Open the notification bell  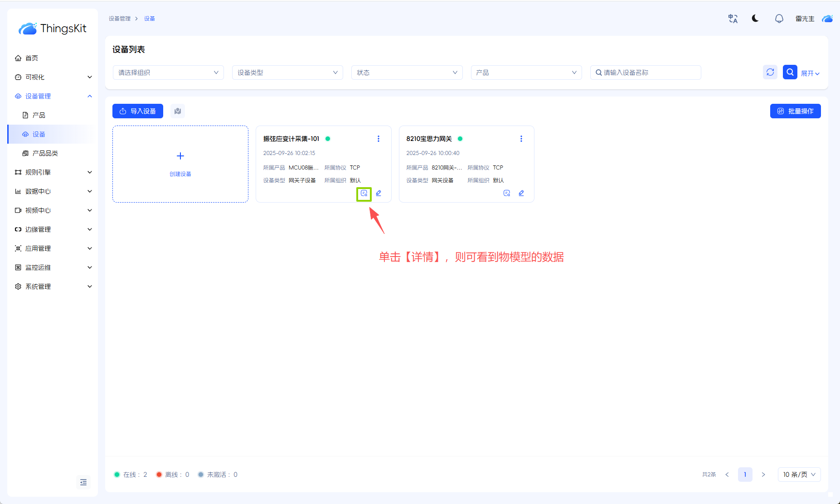pos(779,19)
